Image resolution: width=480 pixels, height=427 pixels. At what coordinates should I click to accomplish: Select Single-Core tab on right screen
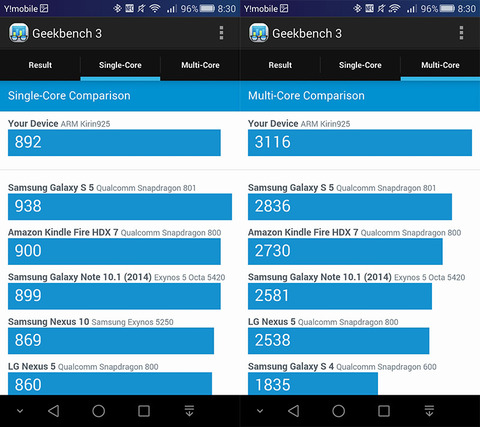pyautogui.click(x=360, y=65)
